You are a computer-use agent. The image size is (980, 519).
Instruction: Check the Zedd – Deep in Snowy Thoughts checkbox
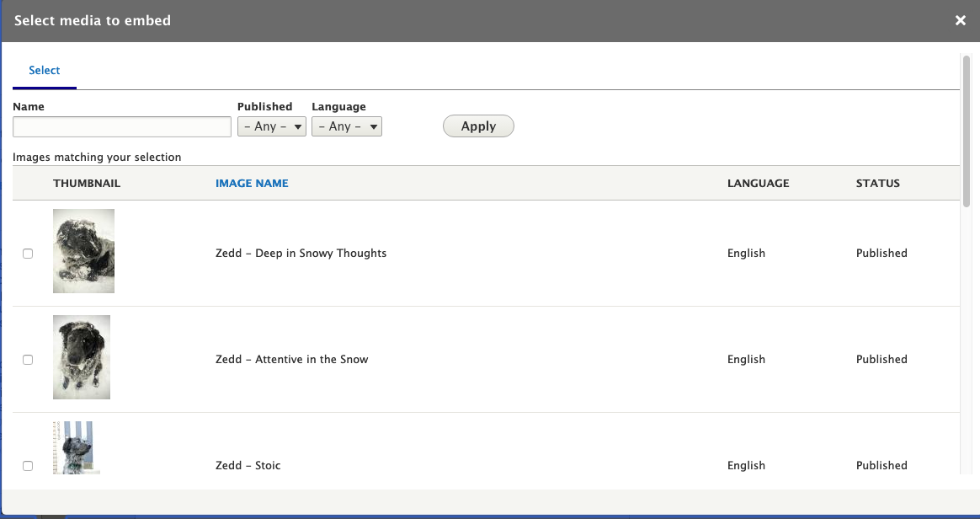click(28, 254)
